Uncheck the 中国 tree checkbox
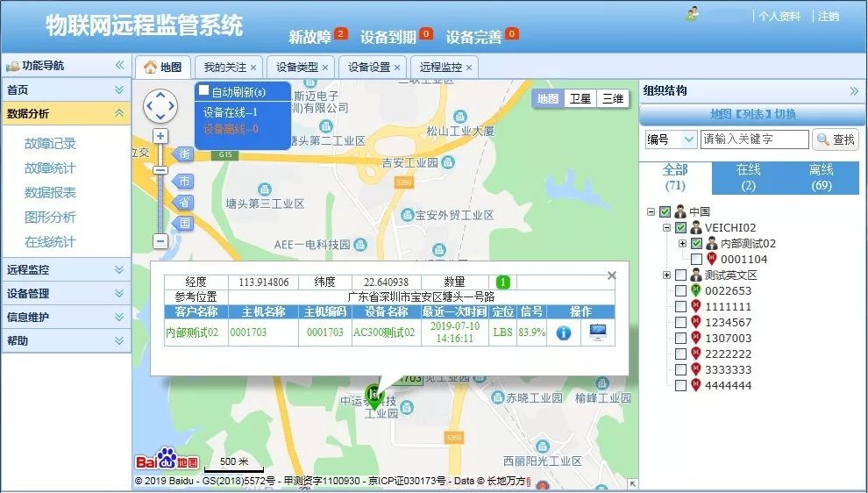 (x=665, y=211)
